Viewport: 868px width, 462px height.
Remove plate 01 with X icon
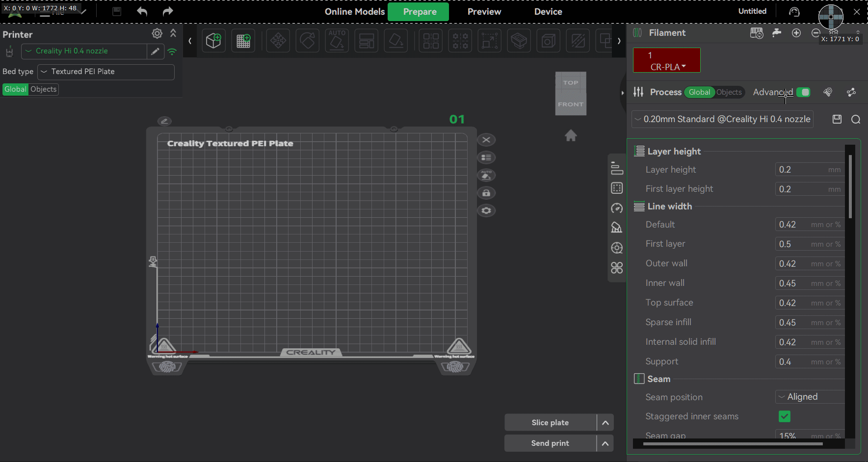point(486,140)
